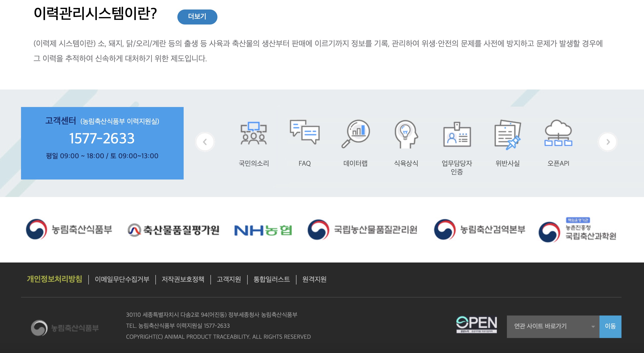This screenshot has height=353, width=644.
Task: Open the 국민의소리 people icon
Action: pos(254,133)
